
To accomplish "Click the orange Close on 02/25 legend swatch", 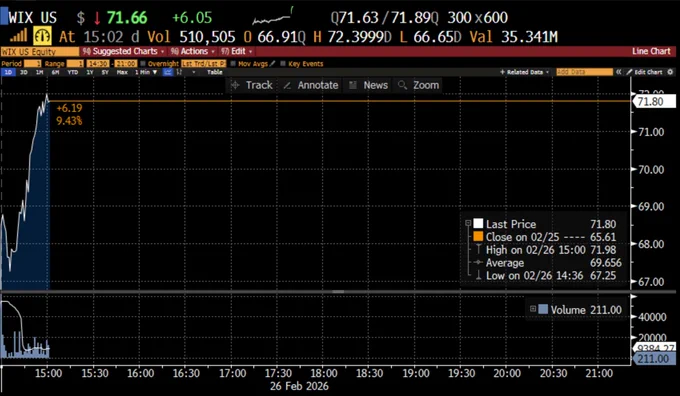I will click(478, 237).
